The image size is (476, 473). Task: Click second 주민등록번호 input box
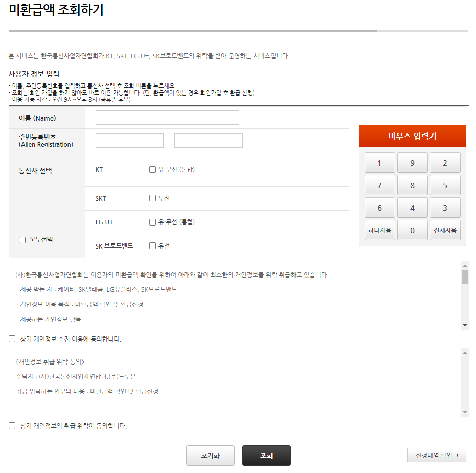pyautogui.click(x=209, y=141)
